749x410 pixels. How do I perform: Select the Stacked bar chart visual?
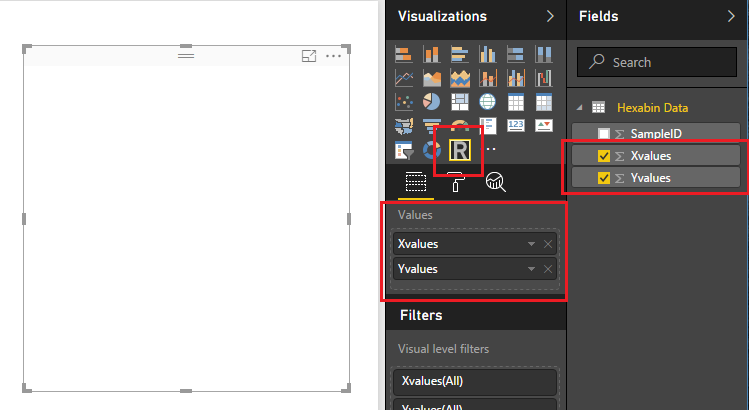pos(404,54)
